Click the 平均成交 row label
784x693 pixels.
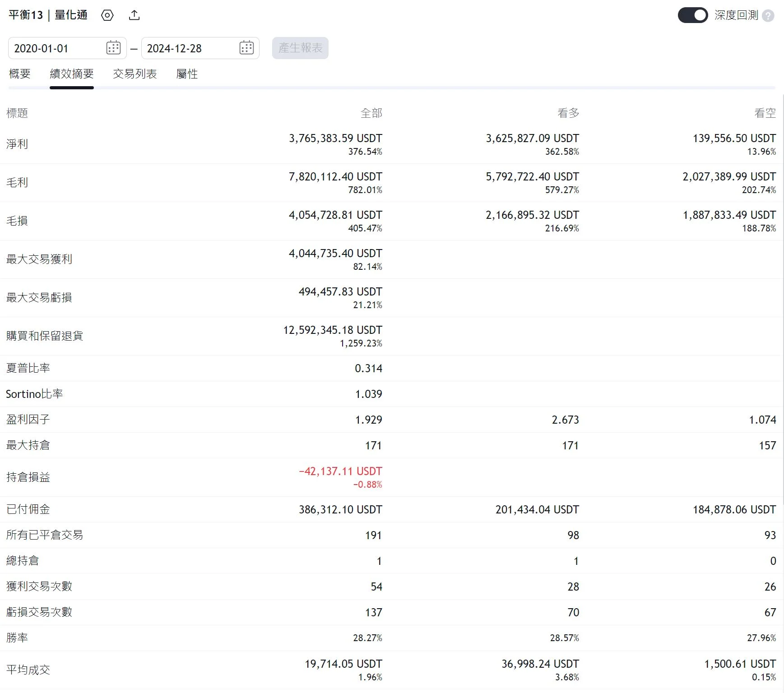(28, 670)
